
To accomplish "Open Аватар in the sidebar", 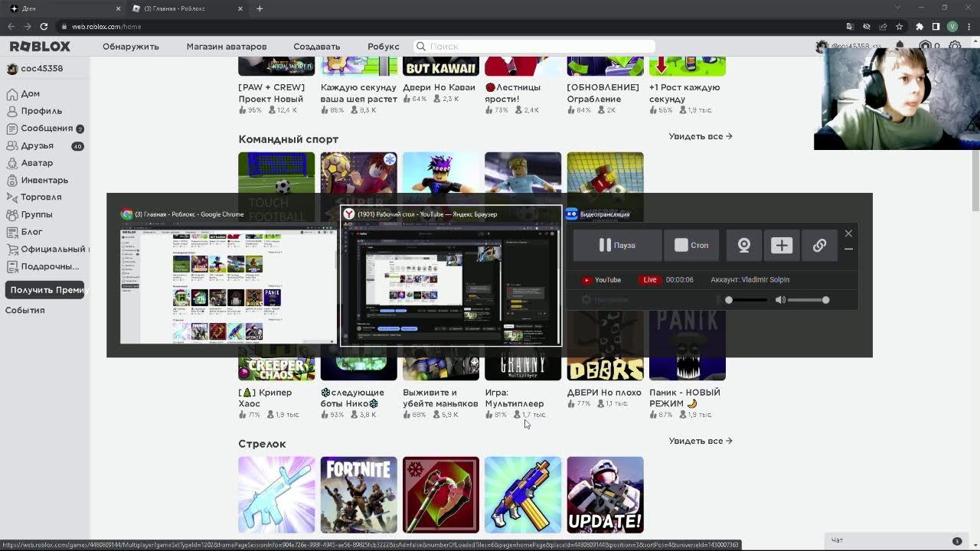I will coord(30,163).
